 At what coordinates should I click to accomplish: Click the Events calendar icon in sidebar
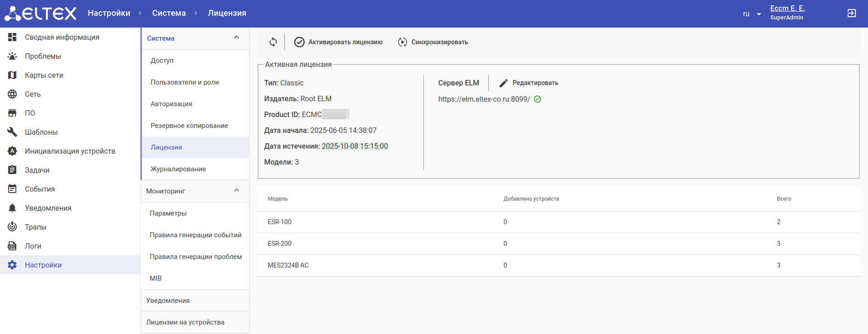pos(12,189)
